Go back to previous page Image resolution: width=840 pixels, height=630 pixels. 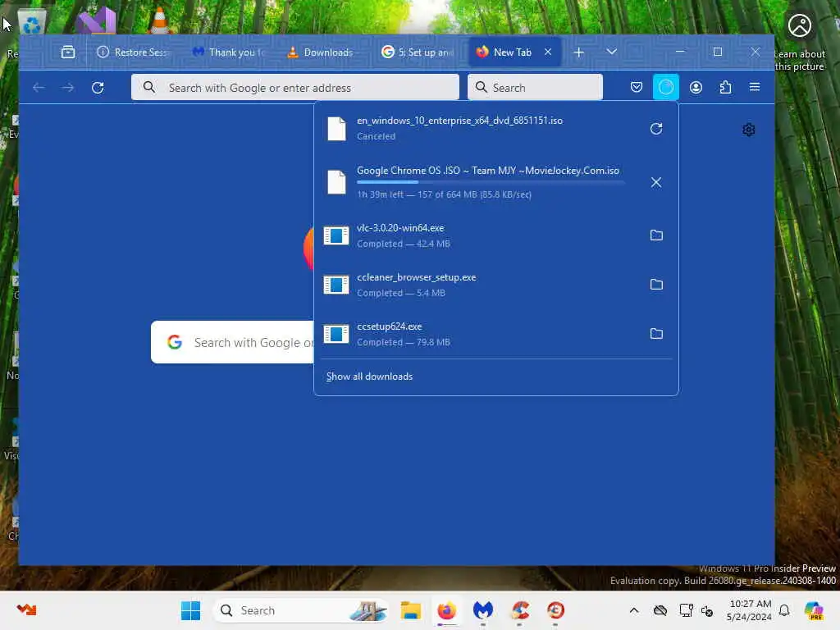pyautogui.click(x=38, y=87)
